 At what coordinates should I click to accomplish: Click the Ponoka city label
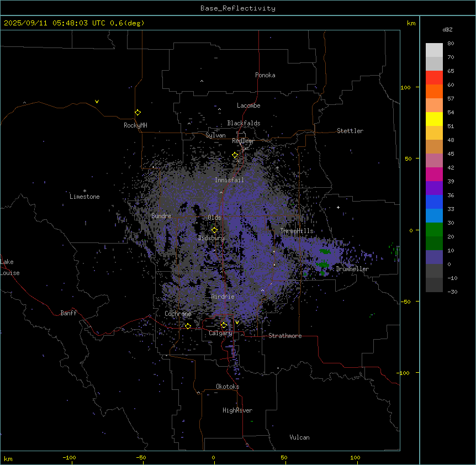tap(265, 75)
